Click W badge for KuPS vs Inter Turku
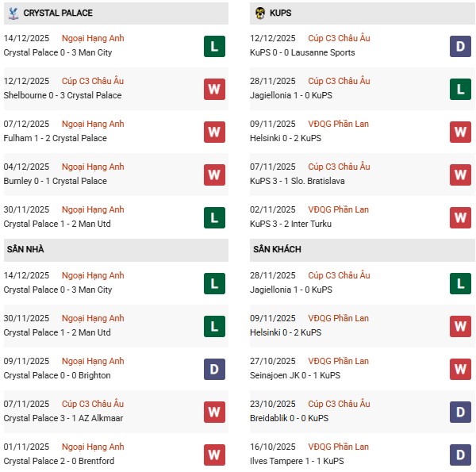This screenshot has width=476, height=472. (x=461, y=217)
